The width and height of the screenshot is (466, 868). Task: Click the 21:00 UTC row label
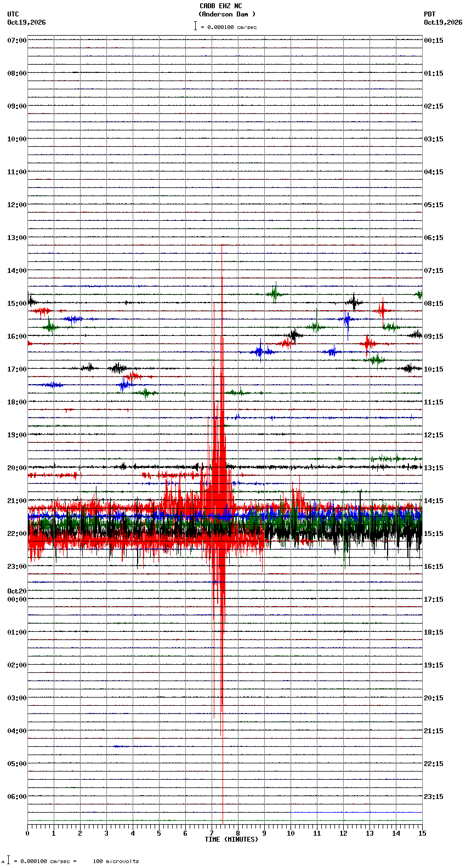pyautogui.click(x=17, y=501)
